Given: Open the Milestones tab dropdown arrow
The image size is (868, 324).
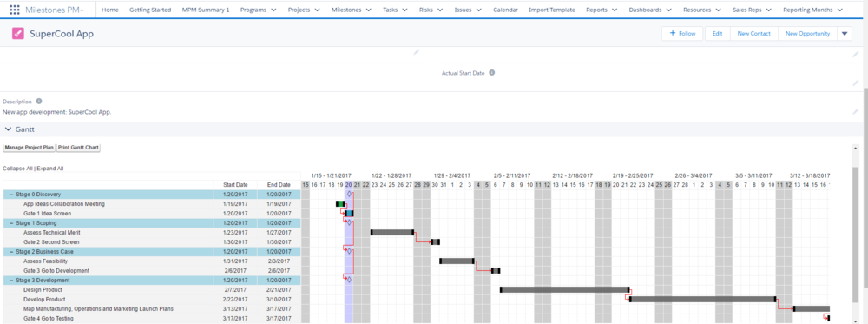Looking at the screenshot, I should click(368, 10).
